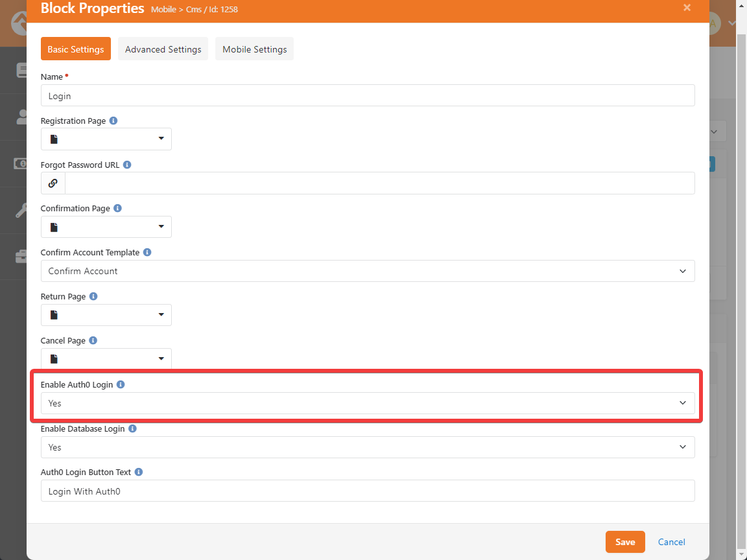
Task: Click the Cancel Page info icon
Action: (93, 340)
